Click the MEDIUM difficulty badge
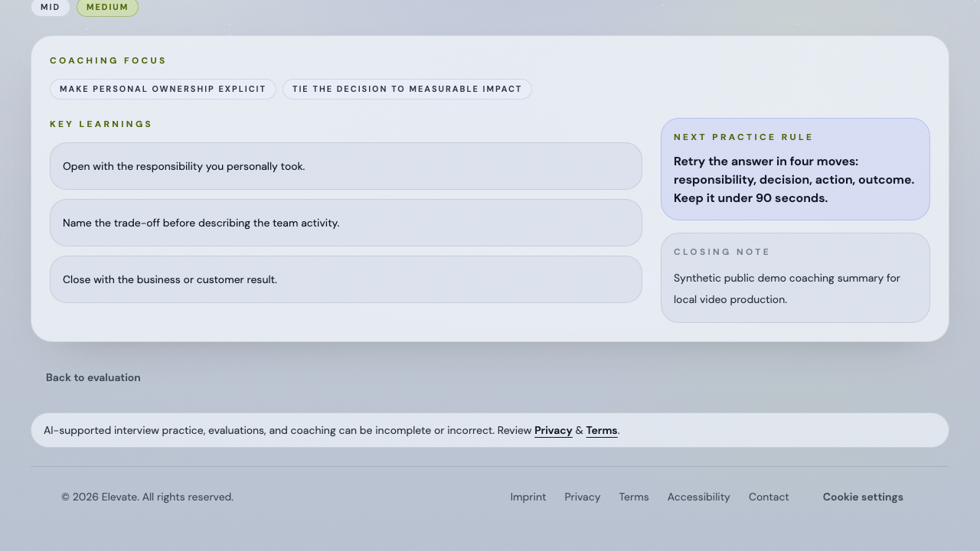 [107, 7]
